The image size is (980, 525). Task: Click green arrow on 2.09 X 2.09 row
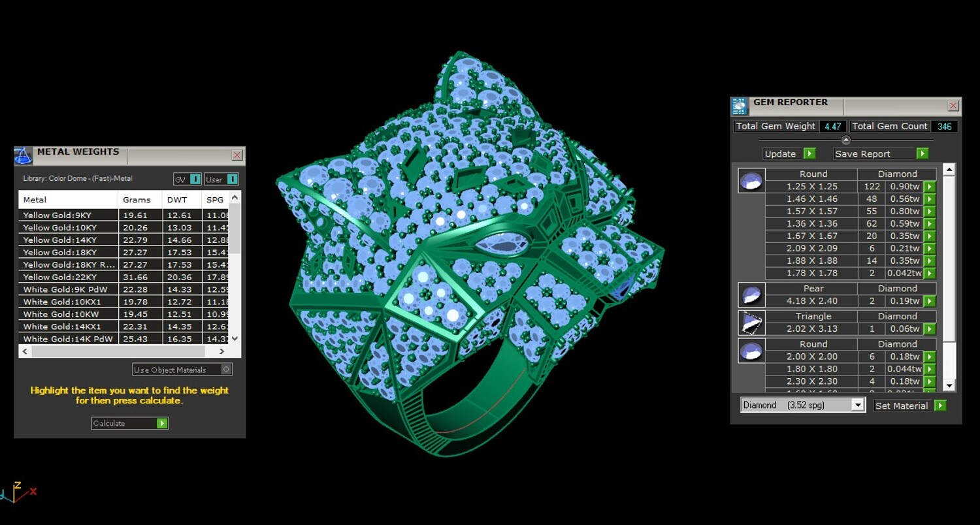click(929, 249)
